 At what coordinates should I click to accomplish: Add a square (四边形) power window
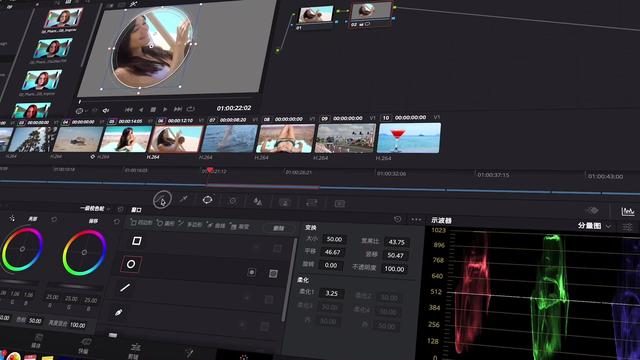point(141,222)
